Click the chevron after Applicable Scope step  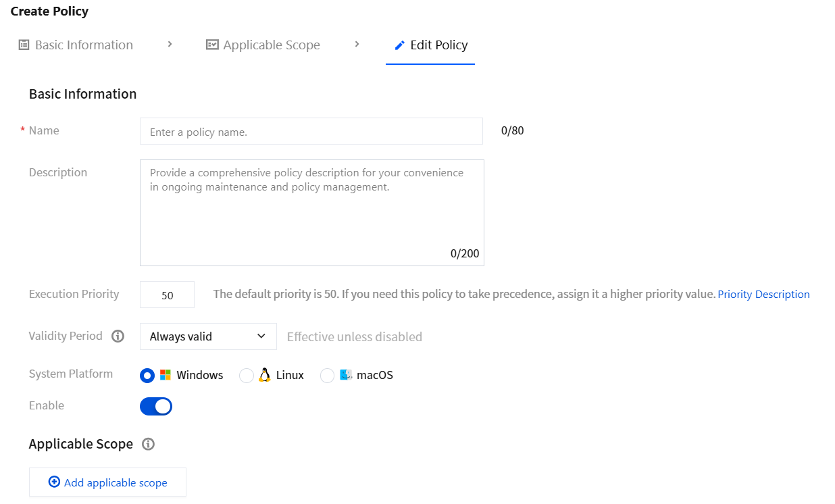coord(357,45)
